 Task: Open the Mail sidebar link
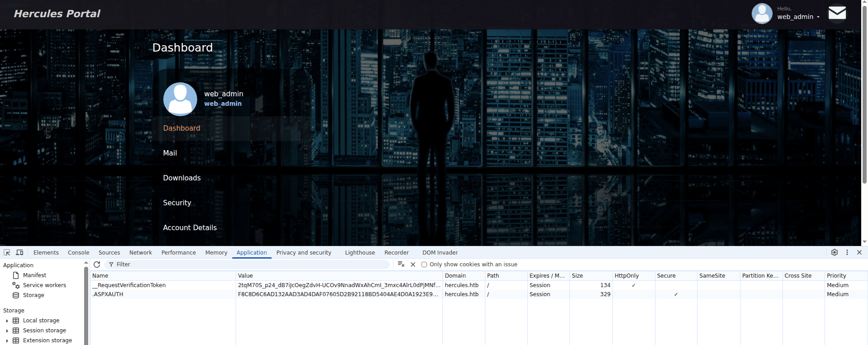170,153
